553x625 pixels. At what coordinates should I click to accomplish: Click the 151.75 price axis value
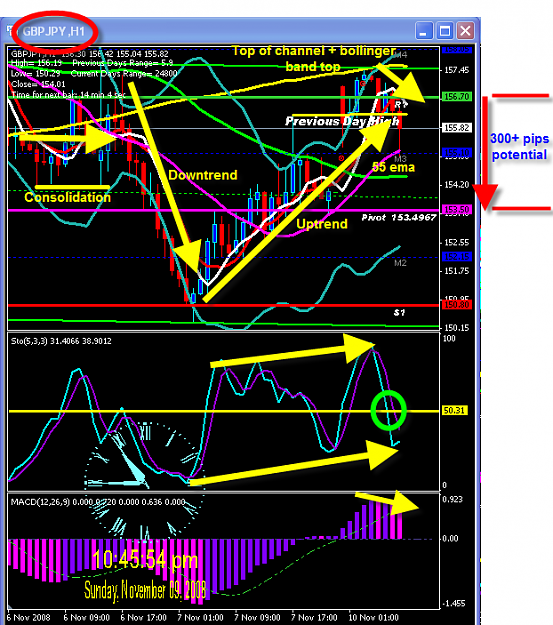point(457,271)
